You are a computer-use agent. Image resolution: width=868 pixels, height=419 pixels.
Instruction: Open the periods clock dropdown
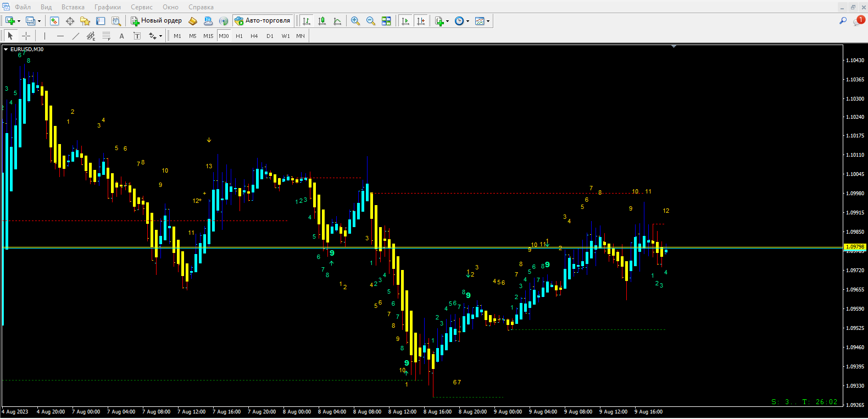468,21
